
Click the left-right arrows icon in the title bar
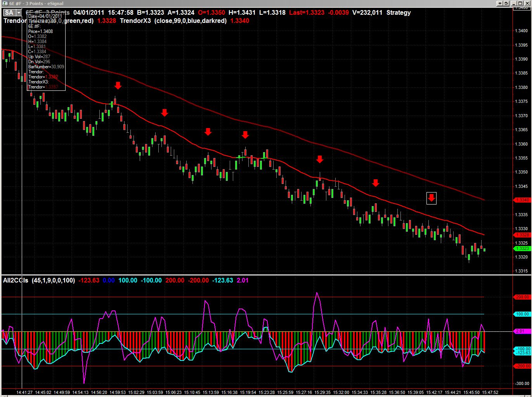tap(500, 3)
